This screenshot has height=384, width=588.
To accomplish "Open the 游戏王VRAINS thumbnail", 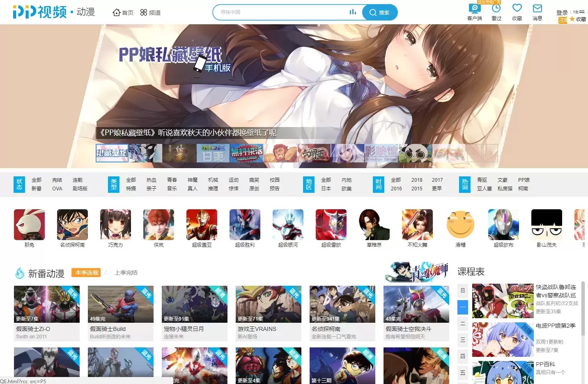I will point(269,304).
